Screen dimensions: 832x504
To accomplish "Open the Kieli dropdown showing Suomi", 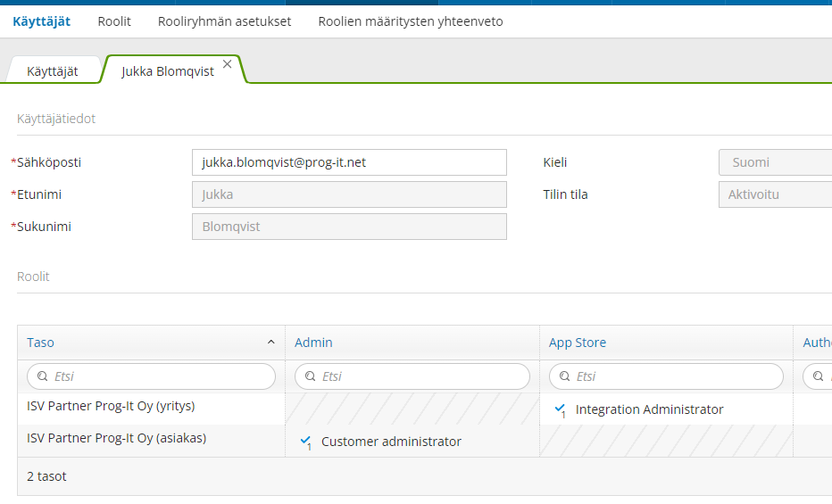I will pyautogui.click(x=775, y=162).
